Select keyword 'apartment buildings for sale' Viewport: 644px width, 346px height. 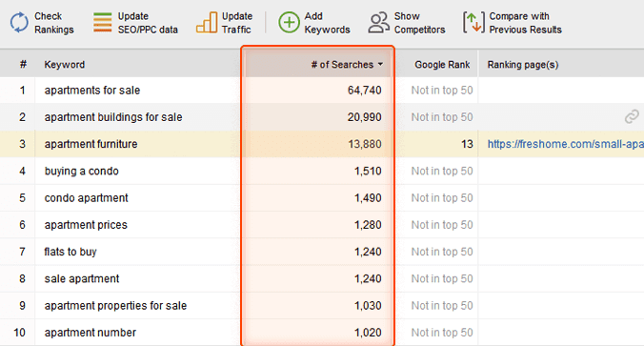pos(113,117)
